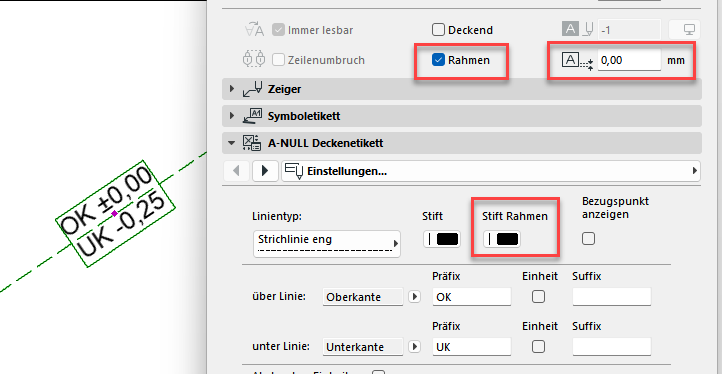
Task: Open the Einstellungen page selector
Action: point(491,171)
